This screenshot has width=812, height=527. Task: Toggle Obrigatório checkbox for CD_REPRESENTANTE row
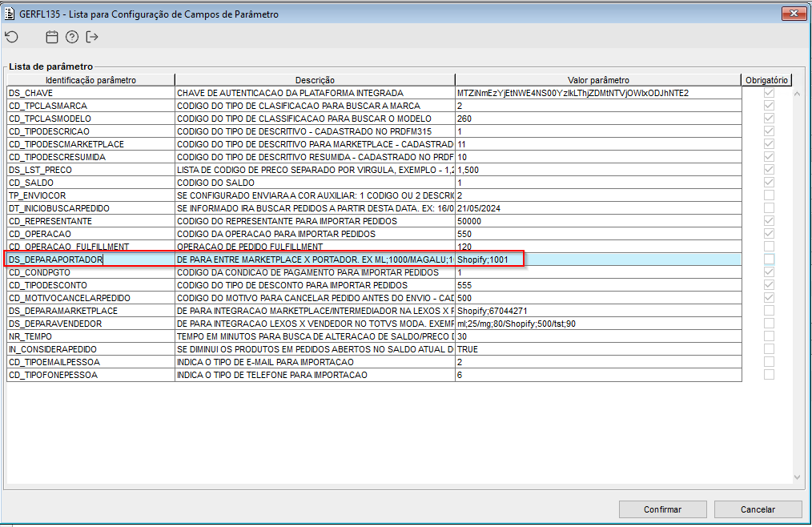pos(769,221)
